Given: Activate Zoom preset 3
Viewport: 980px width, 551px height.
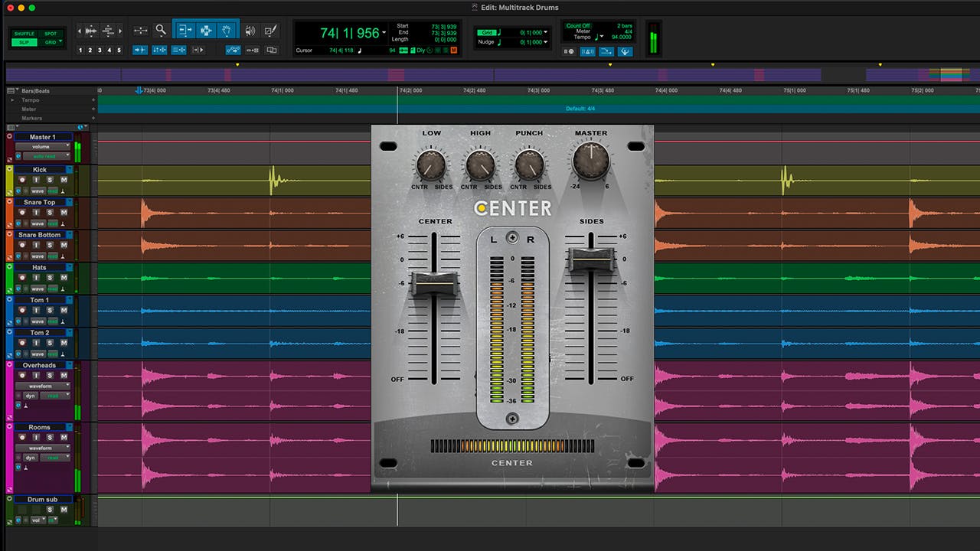Looking at the screenshot, I should pyautogui.click(x=100, y=51).
